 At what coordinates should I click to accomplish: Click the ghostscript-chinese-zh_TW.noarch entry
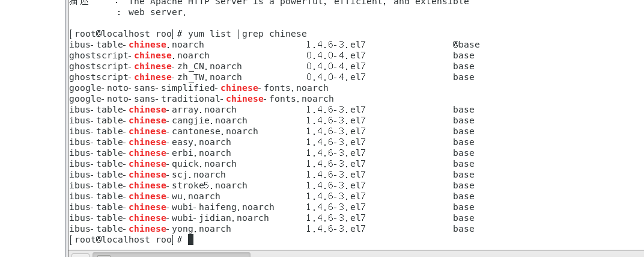pyautogui.click(x=155, y=77)
